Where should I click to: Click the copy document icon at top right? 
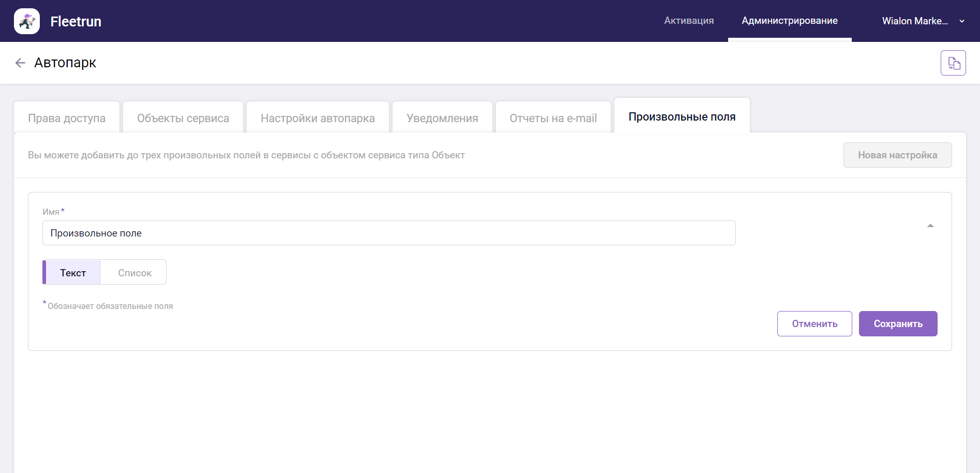pos(953,63)
